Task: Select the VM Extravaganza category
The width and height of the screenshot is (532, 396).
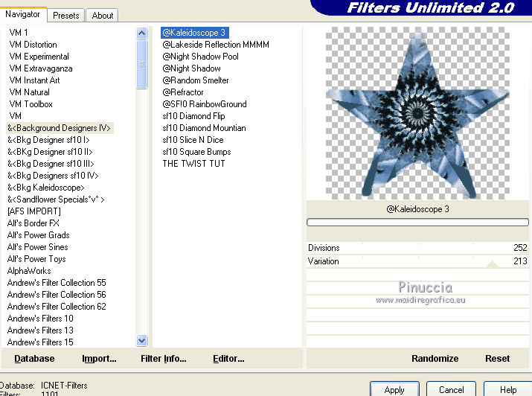Action: point(41,68)
